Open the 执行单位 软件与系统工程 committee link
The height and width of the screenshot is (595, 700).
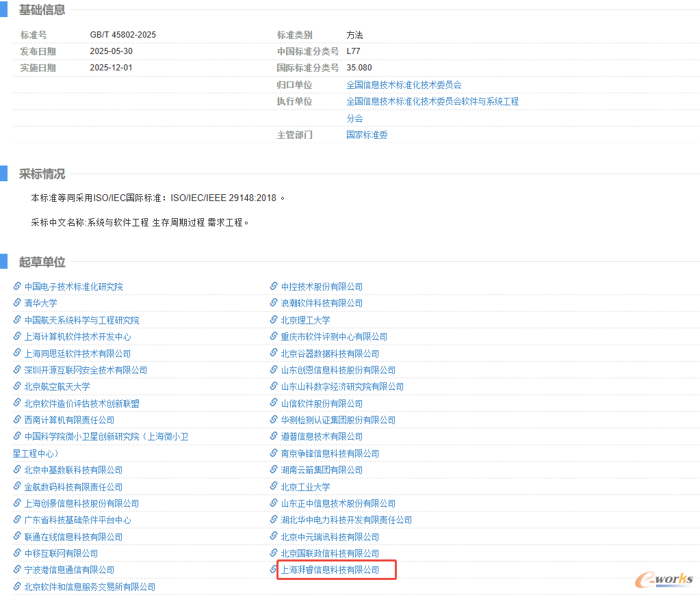coord(432,101)
